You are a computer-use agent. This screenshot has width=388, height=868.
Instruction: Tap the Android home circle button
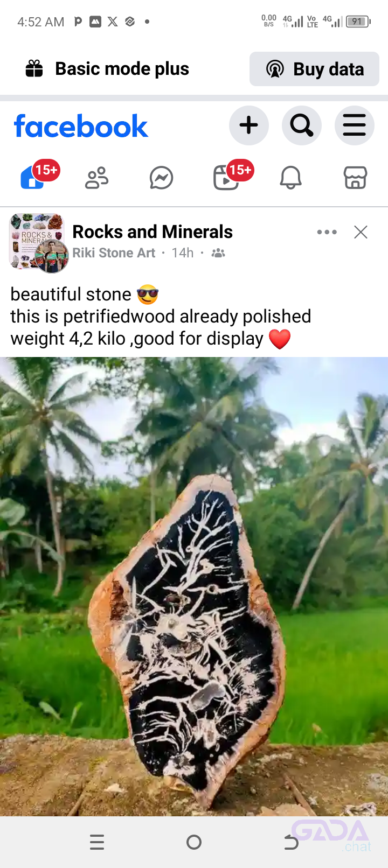[x=194, y=842]
